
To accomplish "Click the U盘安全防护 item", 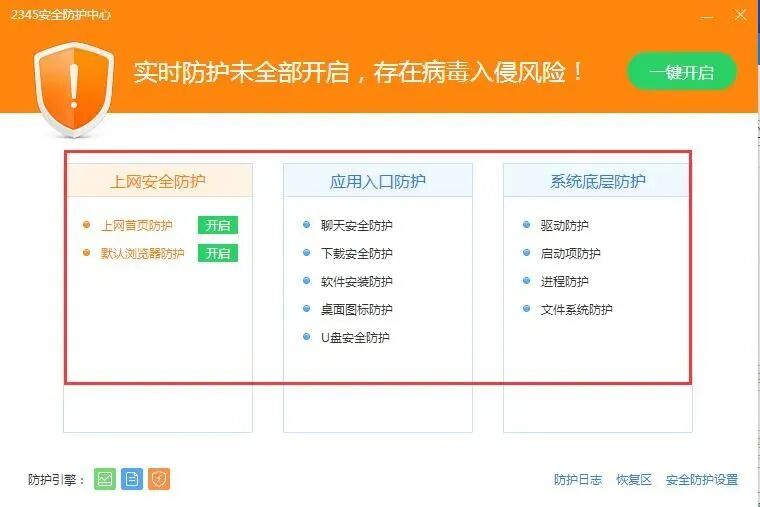I will 355,338.
